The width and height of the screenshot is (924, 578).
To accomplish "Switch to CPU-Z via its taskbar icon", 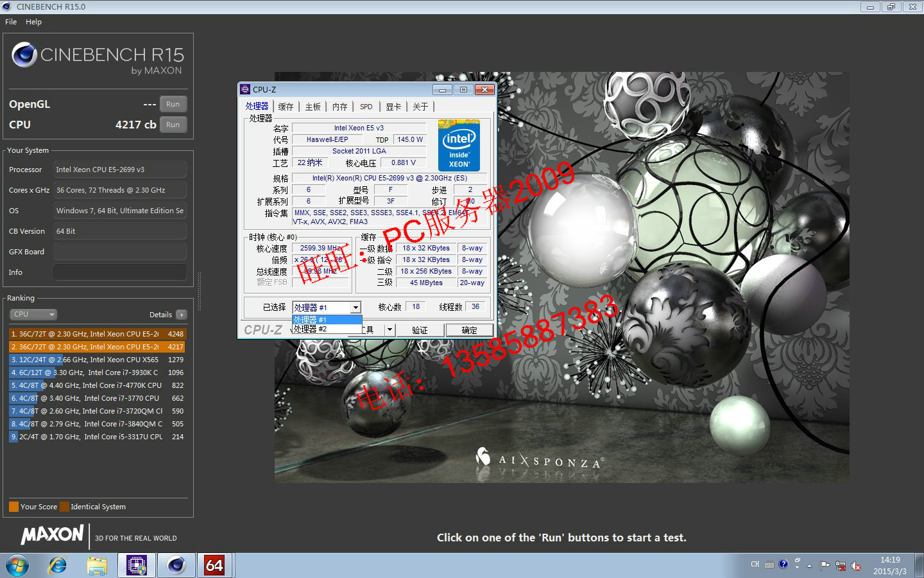I will (x=137, y=566).
